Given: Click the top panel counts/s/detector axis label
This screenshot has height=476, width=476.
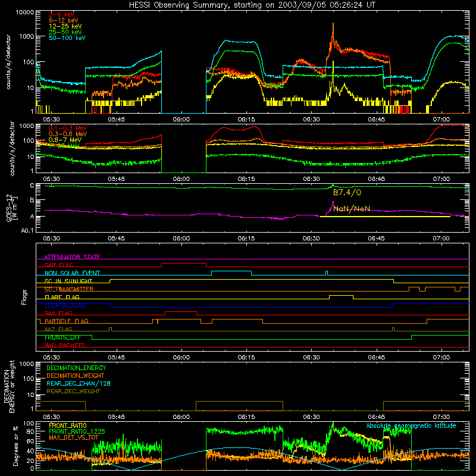Looking at the screenshot, I should coord(8,62).
